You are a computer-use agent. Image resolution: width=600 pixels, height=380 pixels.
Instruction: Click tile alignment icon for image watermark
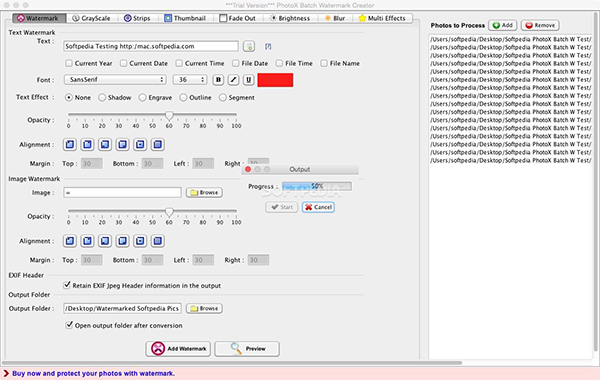click(x=158, y=241)
